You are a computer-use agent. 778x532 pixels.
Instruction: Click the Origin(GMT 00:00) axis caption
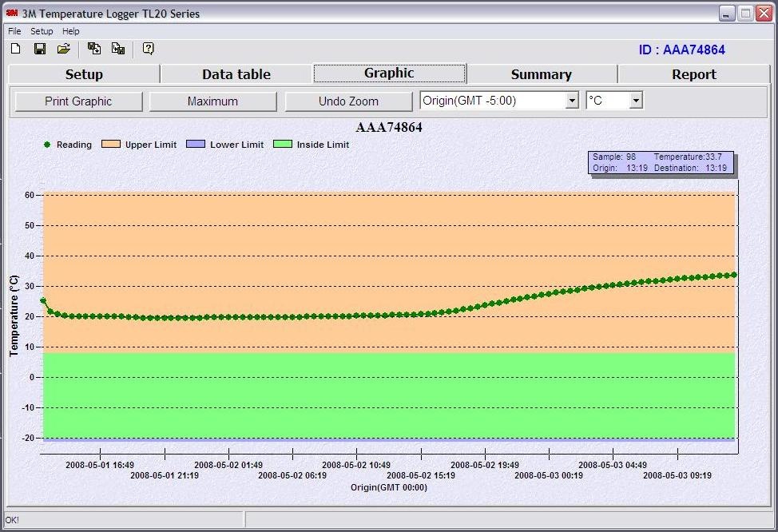coord(389,487)
